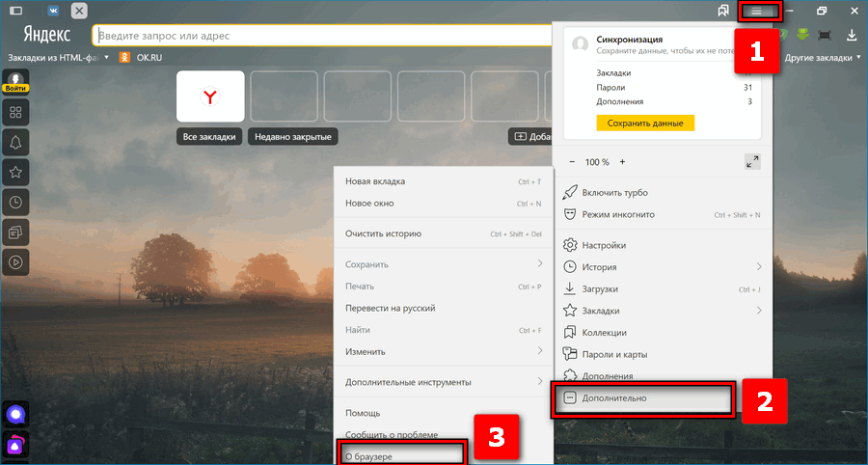
Task: Click the All bookmarks button
Action: coord(209,137)
